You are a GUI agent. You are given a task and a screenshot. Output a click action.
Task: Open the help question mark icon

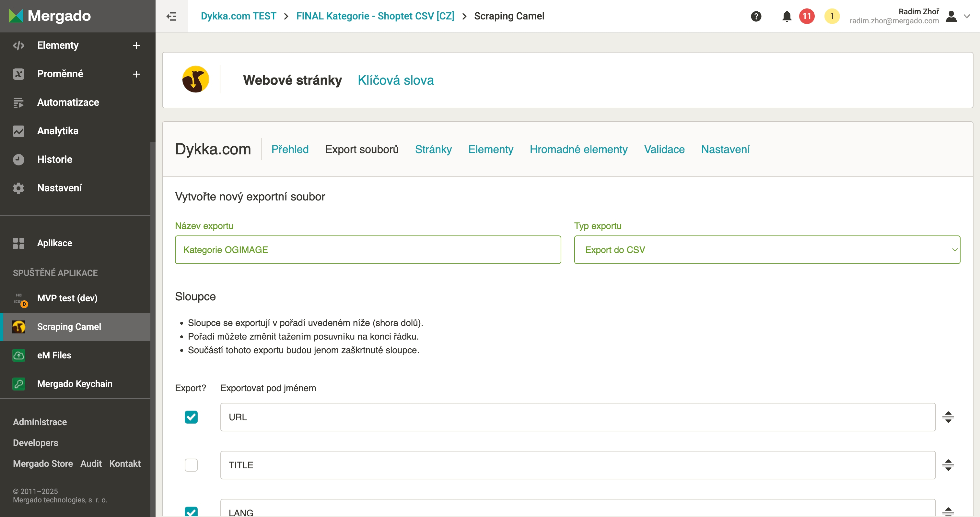point(756,16)
